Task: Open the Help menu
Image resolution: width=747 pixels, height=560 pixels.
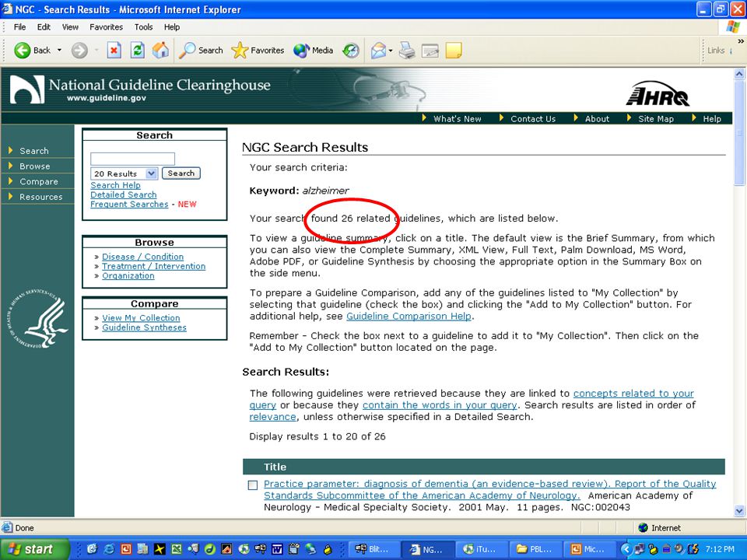Action: click(172, 27)
